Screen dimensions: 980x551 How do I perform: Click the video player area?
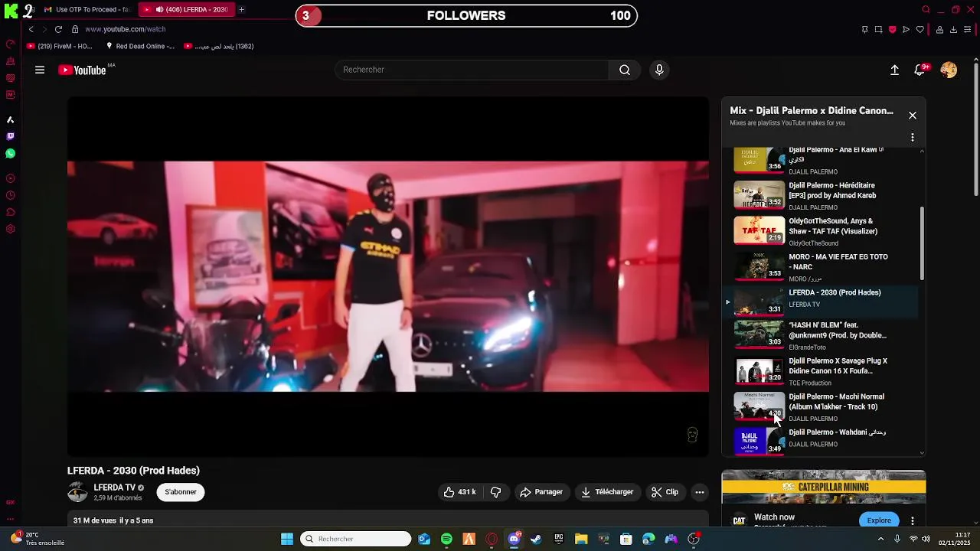click(388, 276)
